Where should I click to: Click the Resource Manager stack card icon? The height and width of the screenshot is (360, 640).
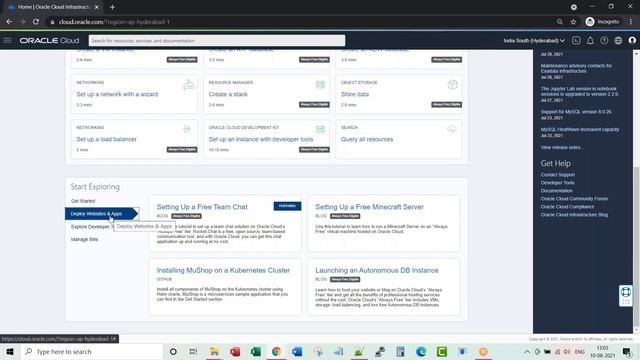pyautogui.click(x=320, y=84)
